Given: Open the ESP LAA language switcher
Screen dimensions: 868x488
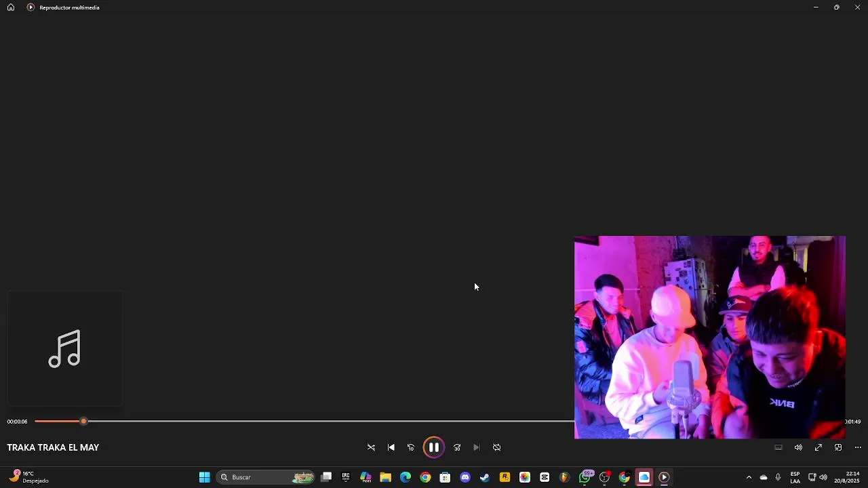Looking at the screenshot, I should (x=795, y=477).
